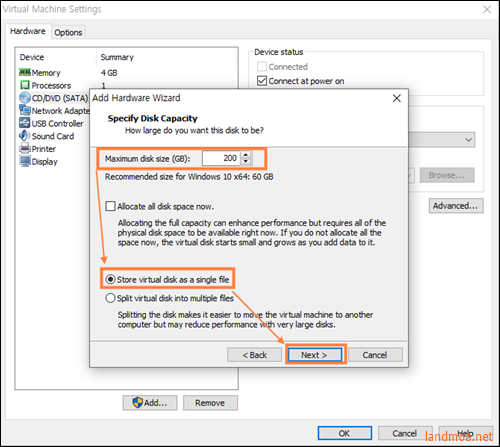The width and height of the screenshot is (500, 447).
Task: Select the Memory device icon
Action: point(25,72)
